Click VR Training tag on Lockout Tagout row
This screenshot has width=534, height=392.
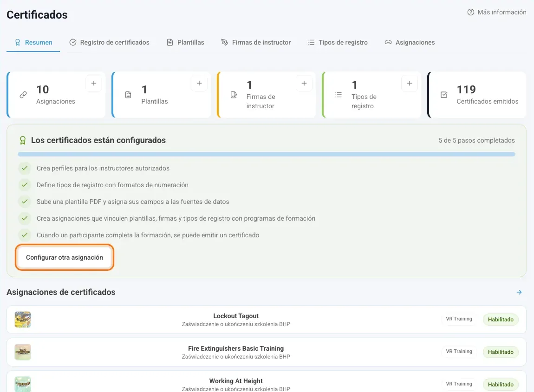[x=459, y=319]
